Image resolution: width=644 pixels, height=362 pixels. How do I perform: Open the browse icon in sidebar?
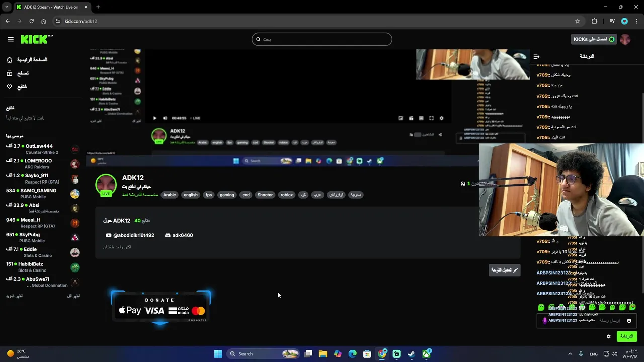(x=9, y=73)
